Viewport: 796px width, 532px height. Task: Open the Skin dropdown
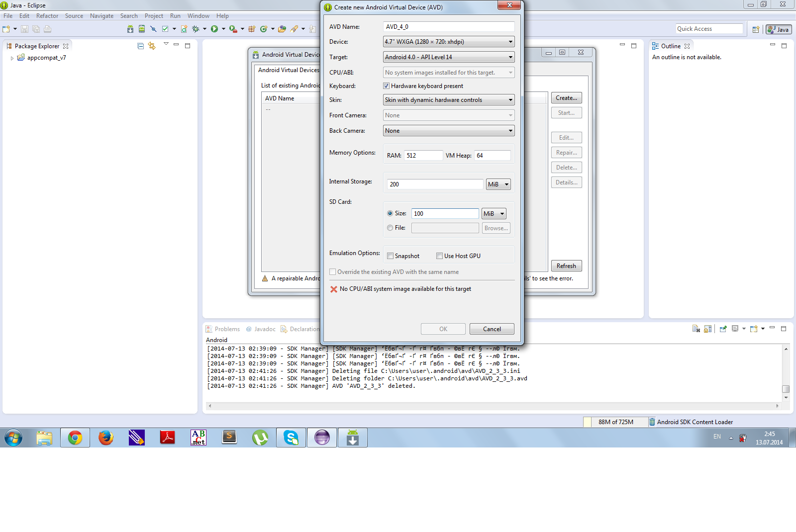click(449, 100)
